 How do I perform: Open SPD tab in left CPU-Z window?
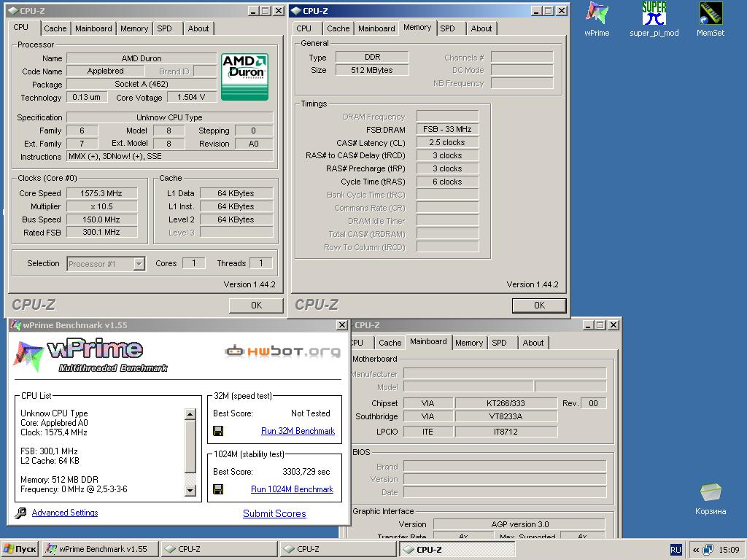(164, 28)
